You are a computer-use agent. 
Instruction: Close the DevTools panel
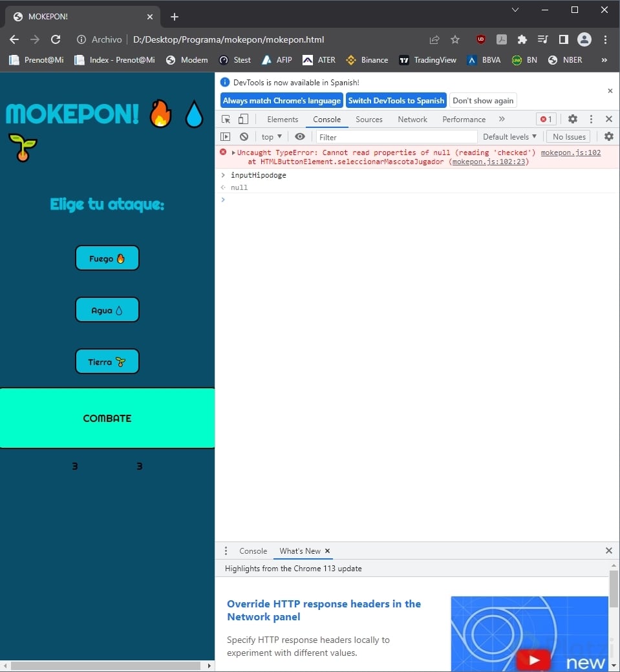[x=609, y=119]
